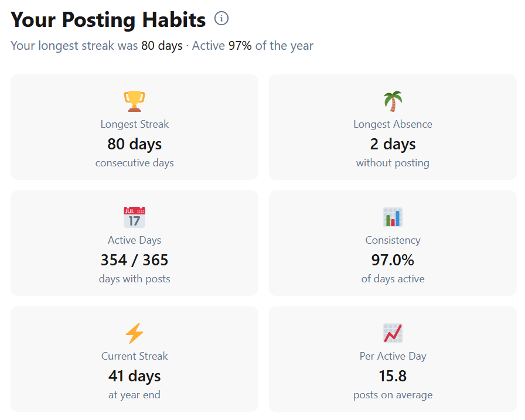Click the 97.0% consistency value

(x=393, y=260)
